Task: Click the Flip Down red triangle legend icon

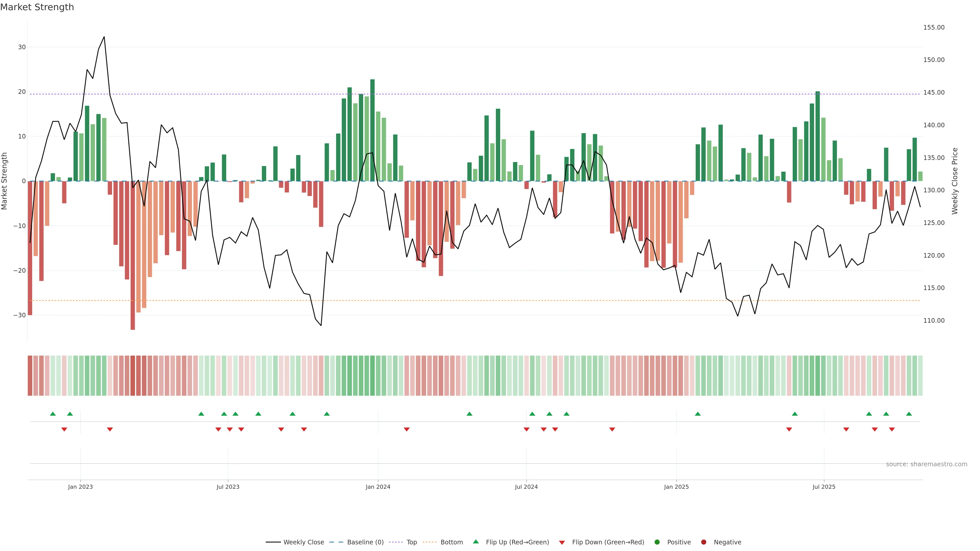Action: [x=562, y=543]
